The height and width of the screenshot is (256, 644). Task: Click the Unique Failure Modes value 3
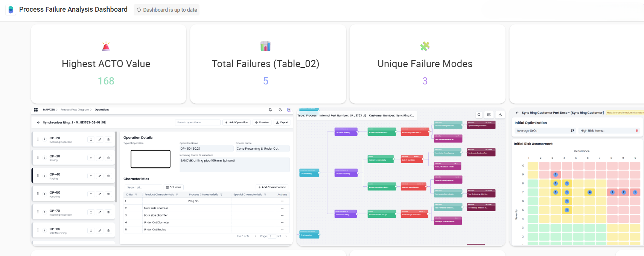point(425,81)
